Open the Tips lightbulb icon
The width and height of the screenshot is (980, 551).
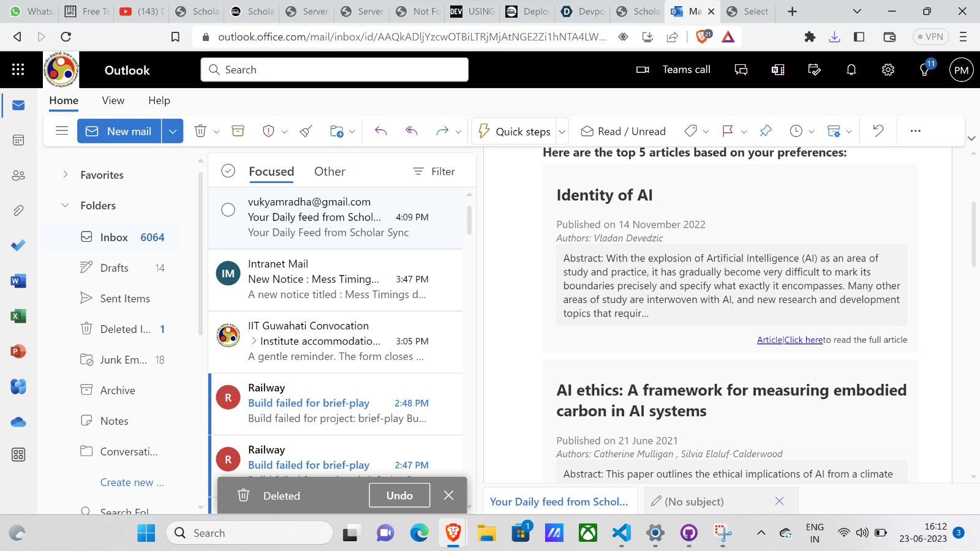925,70
